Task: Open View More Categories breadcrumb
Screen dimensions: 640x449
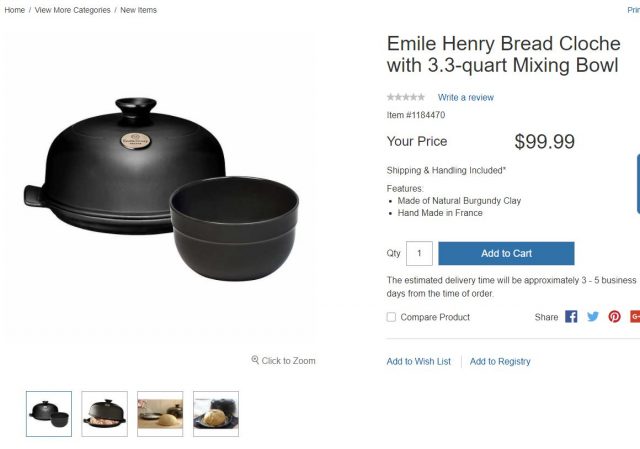Action: [72, 10]
